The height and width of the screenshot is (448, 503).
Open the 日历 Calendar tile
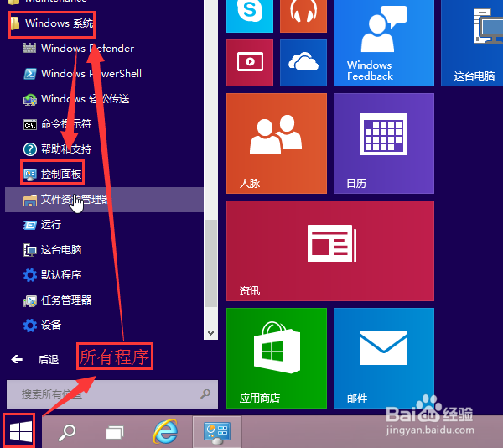(x=384, y=143)
